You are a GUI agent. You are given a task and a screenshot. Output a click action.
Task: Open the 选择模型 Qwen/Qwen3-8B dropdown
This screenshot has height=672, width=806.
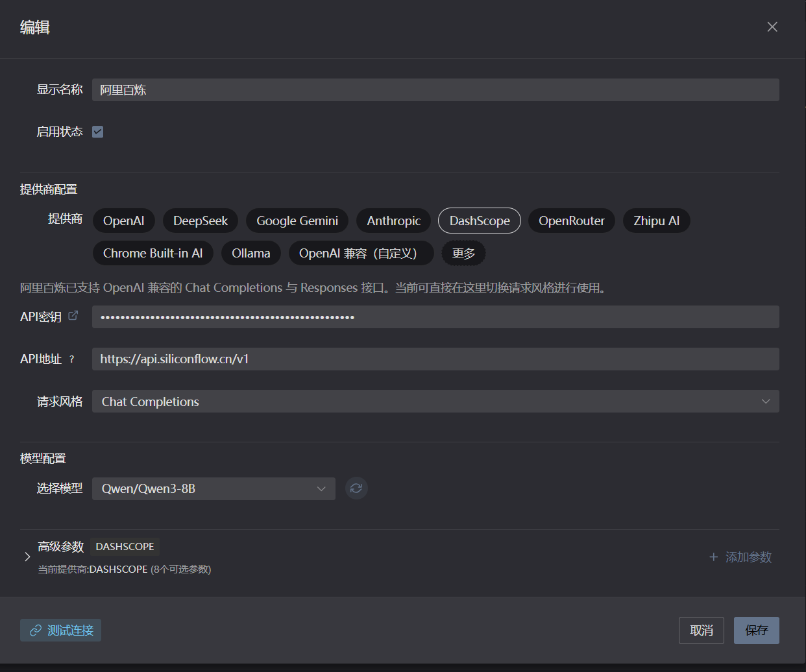[x=214, y=489]
